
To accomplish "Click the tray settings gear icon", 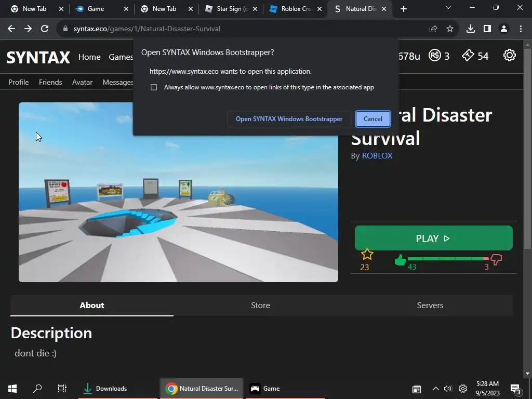I will [463, 389].
